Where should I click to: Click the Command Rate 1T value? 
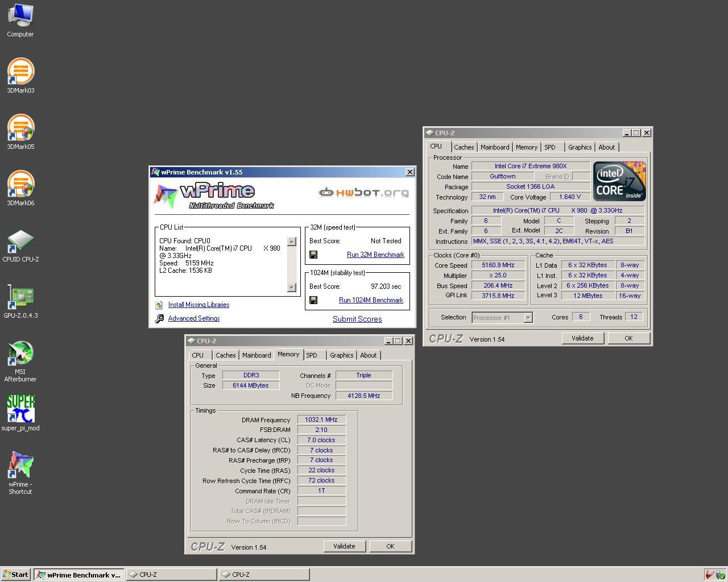click(321, 490)
